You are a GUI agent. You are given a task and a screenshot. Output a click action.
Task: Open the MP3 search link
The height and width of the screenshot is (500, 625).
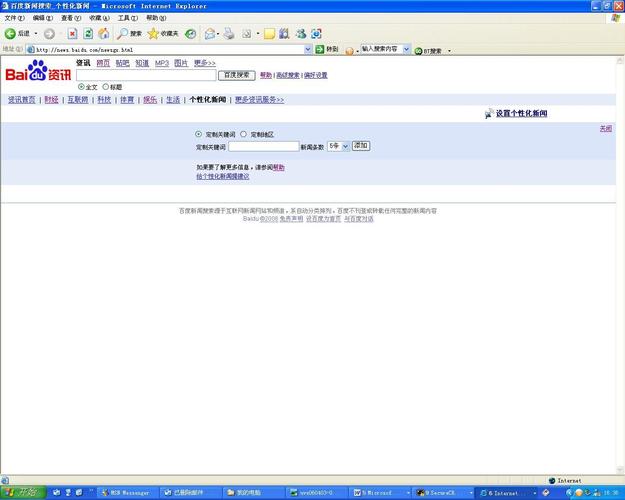pos(162,63)
